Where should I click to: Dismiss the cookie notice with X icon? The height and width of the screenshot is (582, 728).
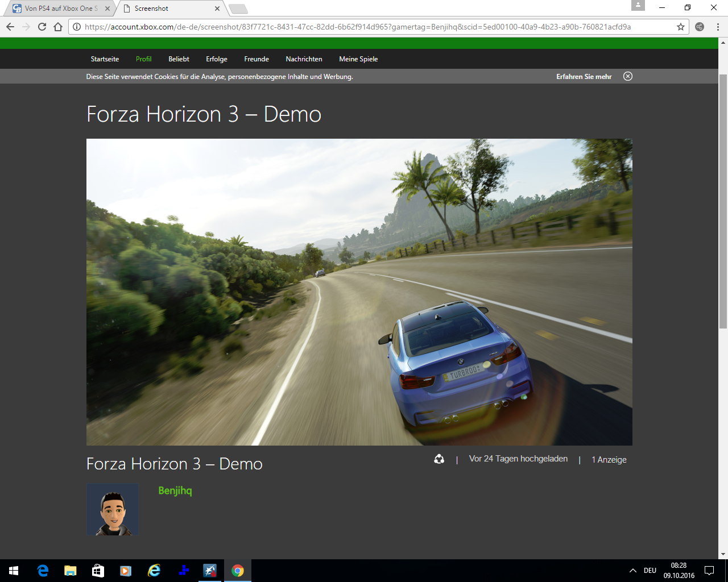click(628, 76)
